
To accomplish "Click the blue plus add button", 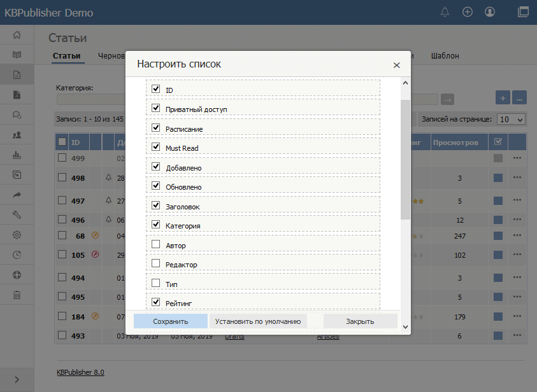I will click(x=503, y=98).
